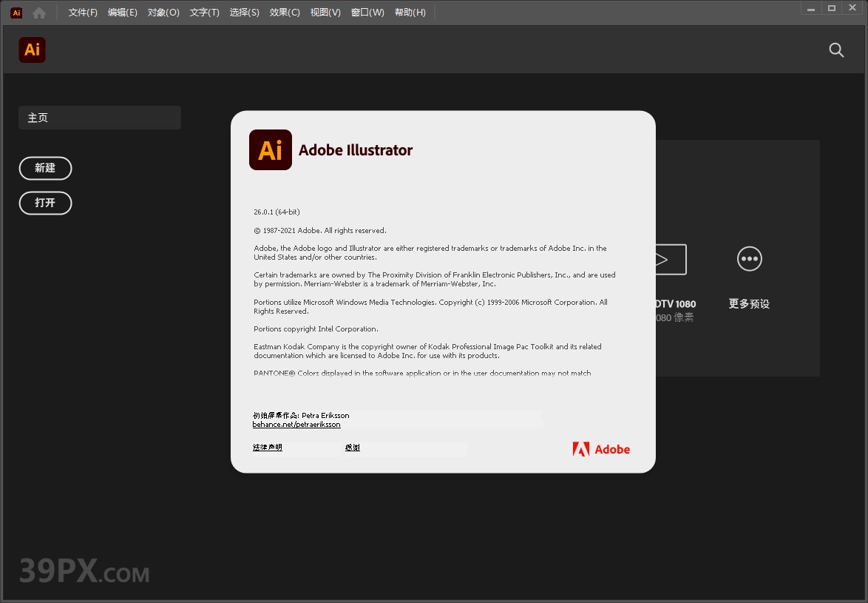
Task: Open the 选择(S) menu
Action: [x=244, y=12]
